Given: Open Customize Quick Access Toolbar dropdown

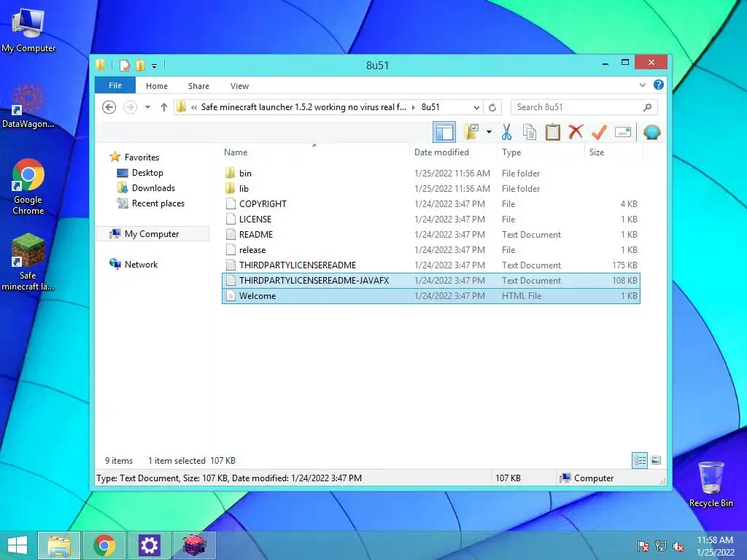Looking at the screenshot, I should coord(154,66).
